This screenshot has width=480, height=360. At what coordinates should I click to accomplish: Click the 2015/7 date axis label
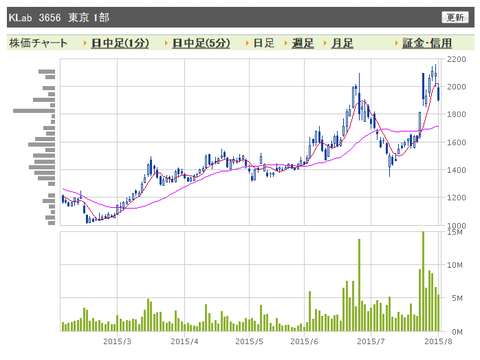[371, 341]
